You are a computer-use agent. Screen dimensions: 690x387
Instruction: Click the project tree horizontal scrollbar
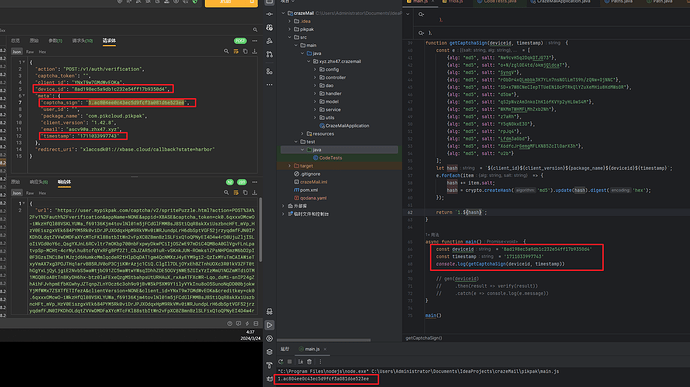click(324, 340)
